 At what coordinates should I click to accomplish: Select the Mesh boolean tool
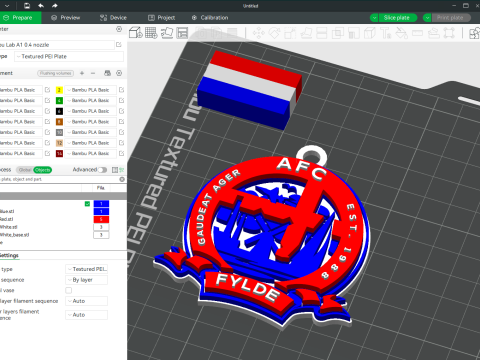pos(338,33)
